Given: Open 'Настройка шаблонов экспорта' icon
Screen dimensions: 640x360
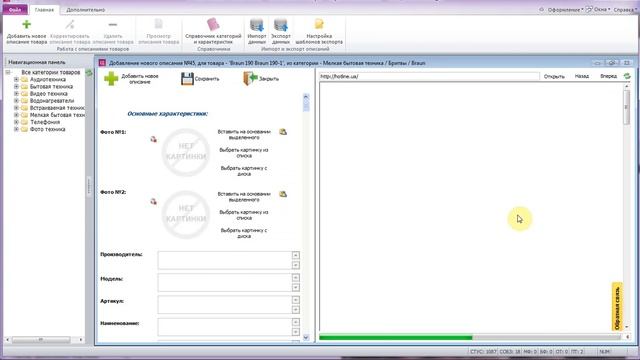Looking at the screenshot, I should [319, 24].
